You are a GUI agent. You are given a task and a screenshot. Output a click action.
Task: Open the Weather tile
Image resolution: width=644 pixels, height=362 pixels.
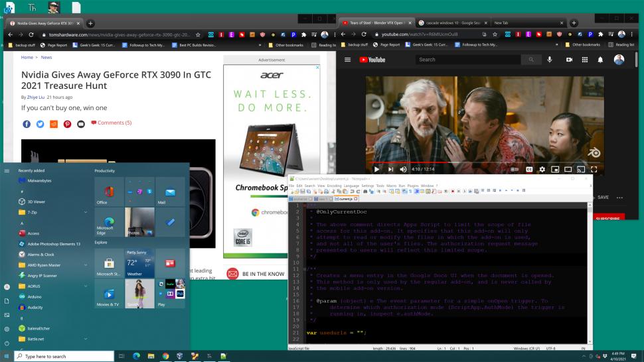pyautogui.click(x=139, y=263)
